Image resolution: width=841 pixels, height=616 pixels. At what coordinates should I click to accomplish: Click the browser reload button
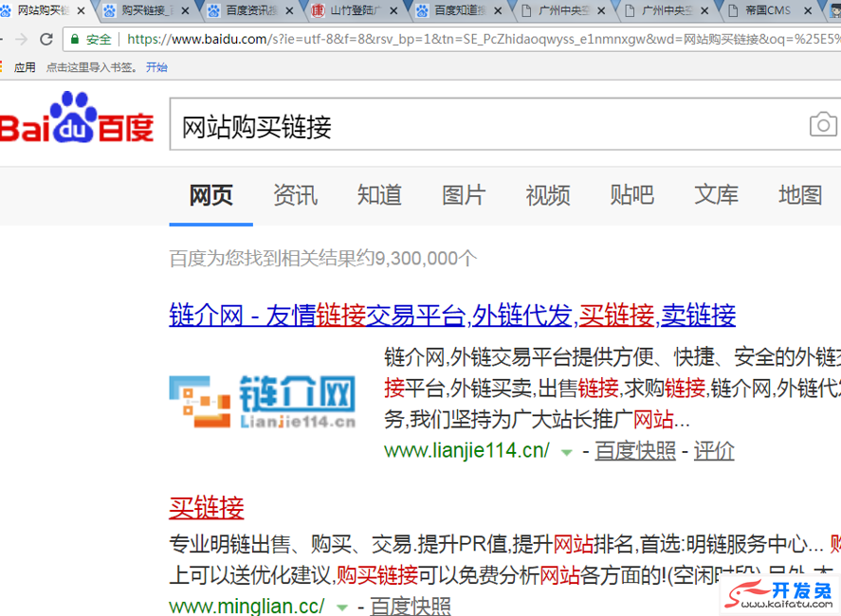46,39
